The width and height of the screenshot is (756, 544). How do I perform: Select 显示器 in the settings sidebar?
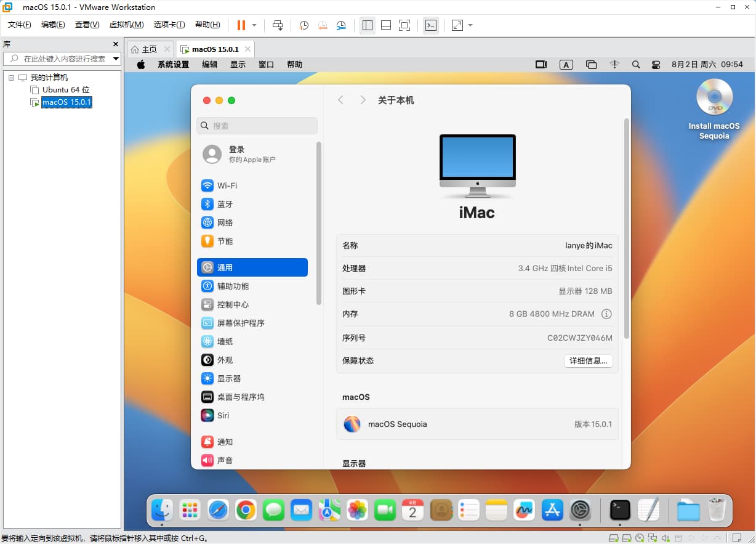229,378
